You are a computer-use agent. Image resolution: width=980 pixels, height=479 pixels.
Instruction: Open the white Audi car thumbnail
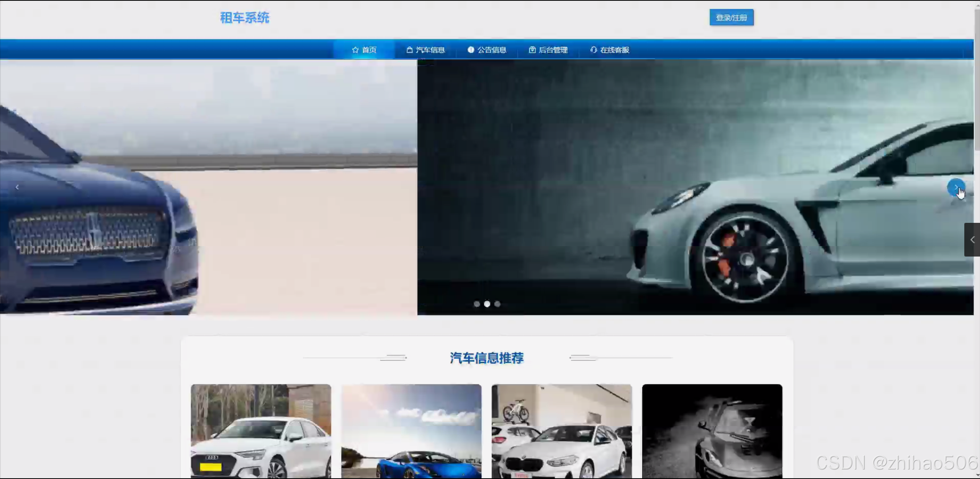[x=261, y=431]
